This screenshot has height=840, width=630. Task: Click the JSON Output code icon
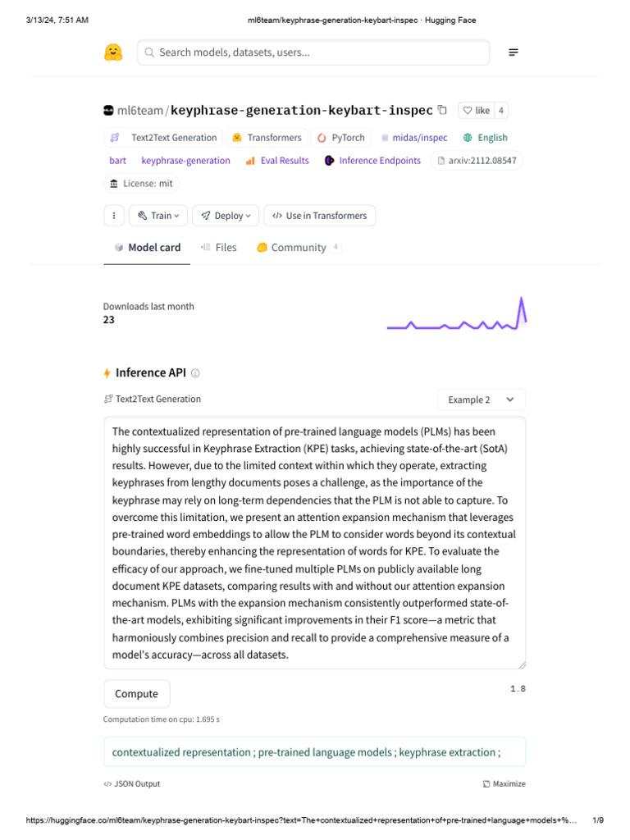(x=107, y=784)
